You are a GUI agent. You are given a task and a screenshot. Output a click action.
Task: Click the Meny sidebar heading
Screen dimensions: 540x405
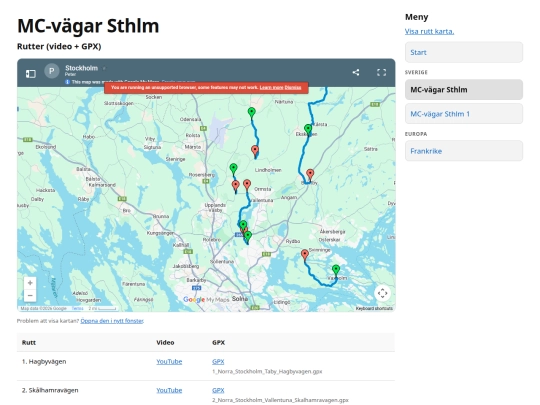(x=416, y=17)
